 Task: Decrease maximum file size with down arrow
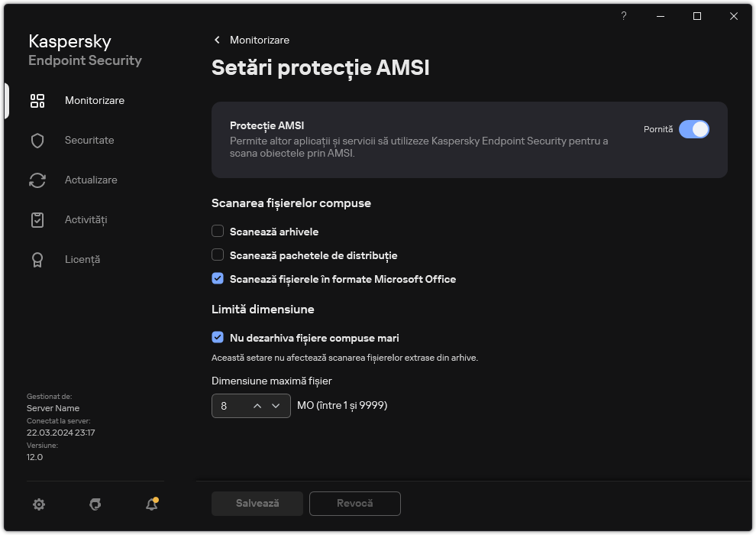tap(276, 406)
